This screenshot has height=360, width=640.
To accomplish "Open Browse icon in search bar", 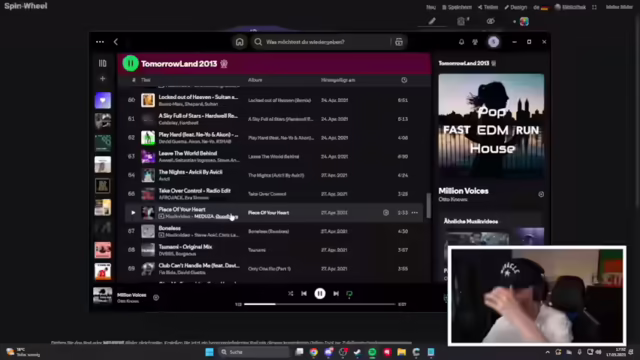I will 399,42.
